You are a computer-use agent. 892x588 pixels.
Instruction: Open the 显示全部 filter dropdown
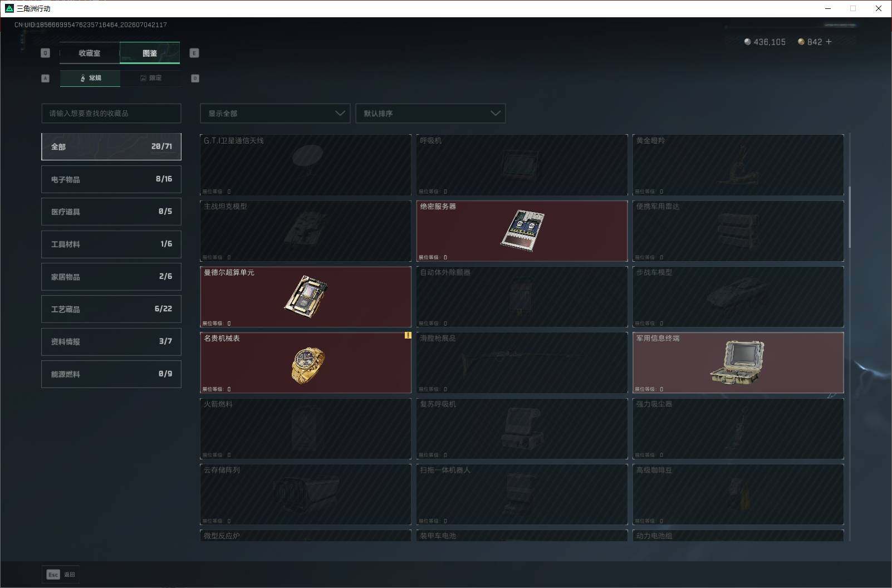pos(275,113)
